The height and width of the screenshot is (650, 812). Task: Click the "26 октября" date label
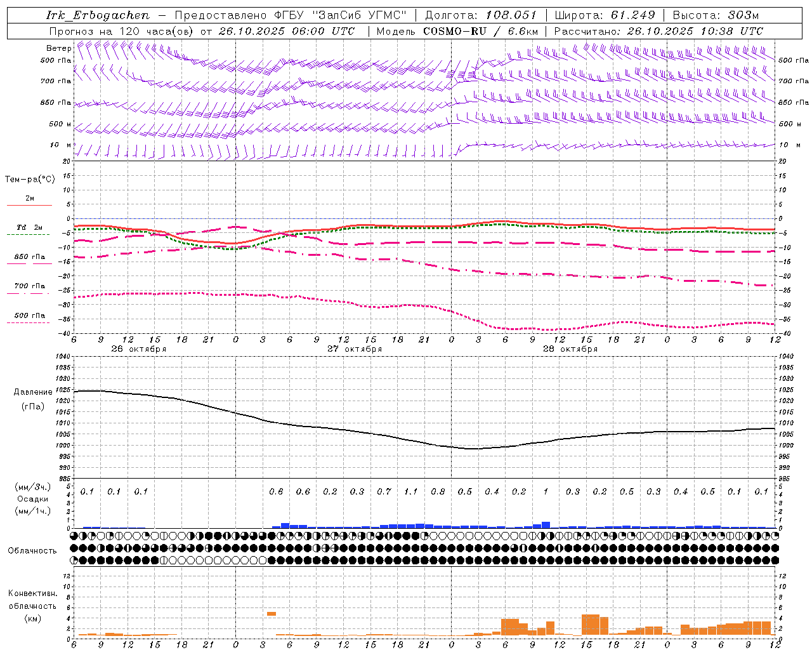click(x=138, y=349)
